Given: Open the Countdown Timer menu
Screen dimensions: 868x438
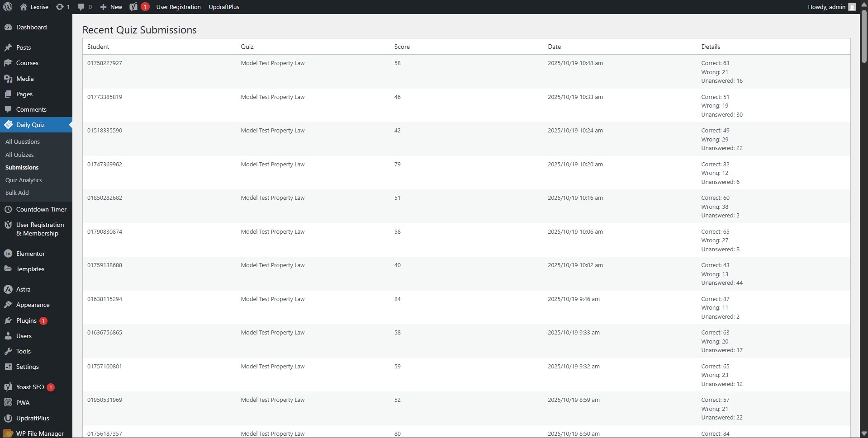Looking at the screenshot, I should pyautogui.click(x=41, y=209).
